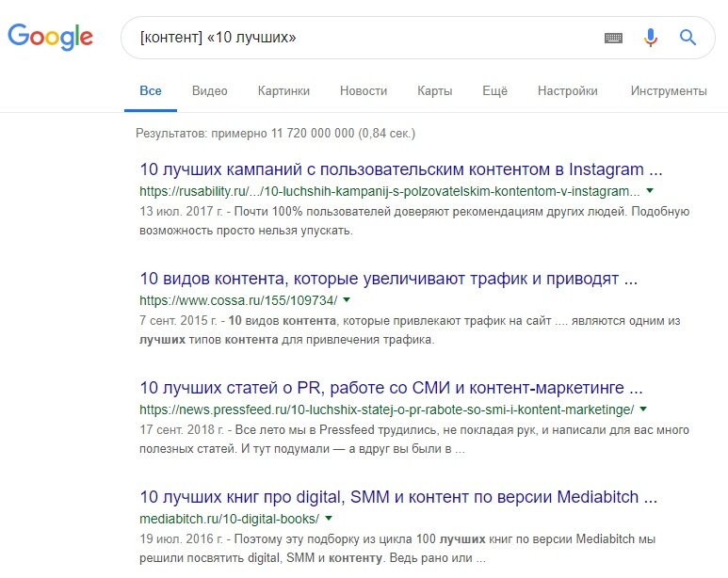Expand dropdown arrow next to pressfeed.ru URL
This screenshot has width=728, height=578.
[x=643, y=409]
